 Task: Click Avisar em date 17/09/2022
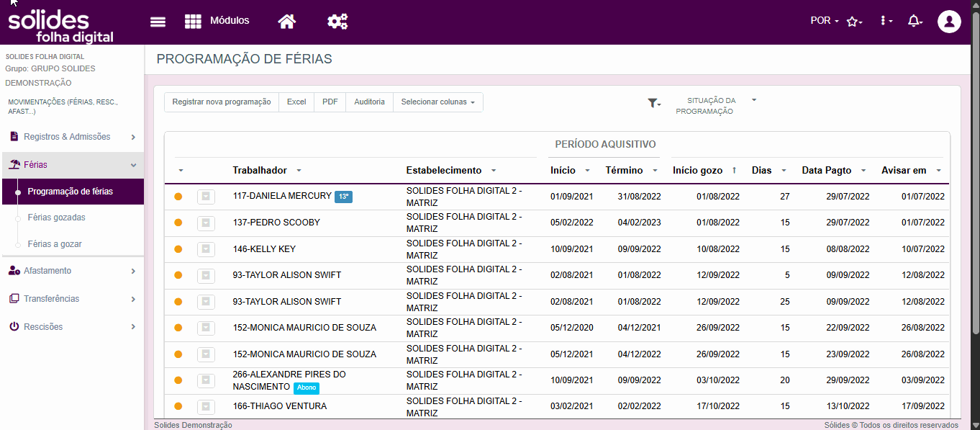(x=923, y=406)
